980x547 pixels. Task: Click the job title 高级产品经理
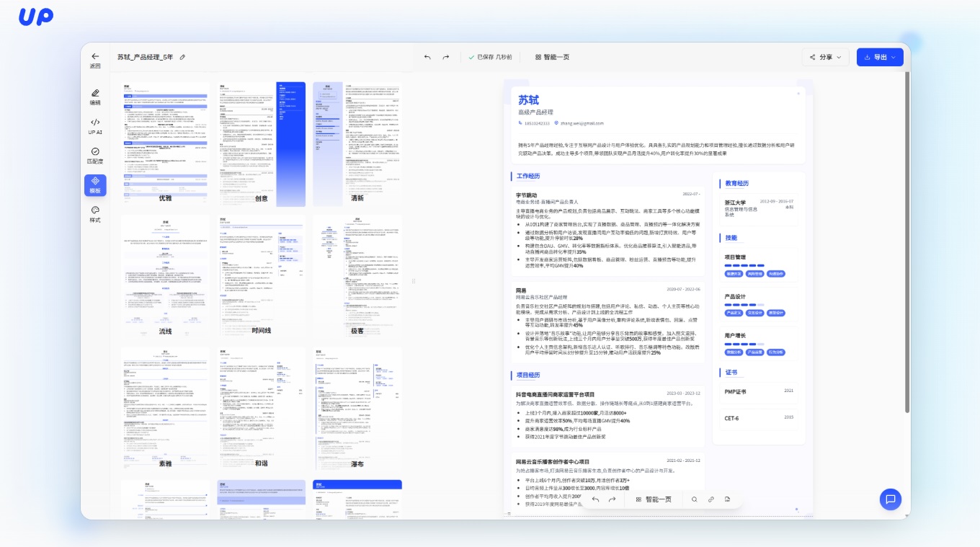(x=535, y=112)
